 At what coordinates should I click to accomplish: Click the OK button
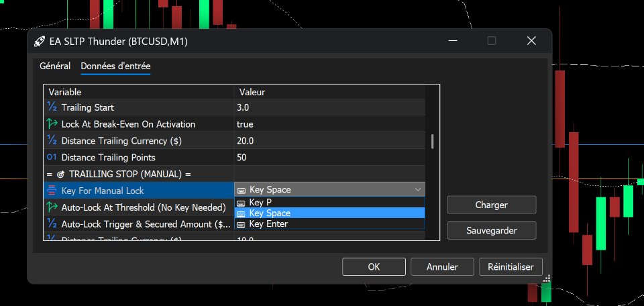(374, 266)
